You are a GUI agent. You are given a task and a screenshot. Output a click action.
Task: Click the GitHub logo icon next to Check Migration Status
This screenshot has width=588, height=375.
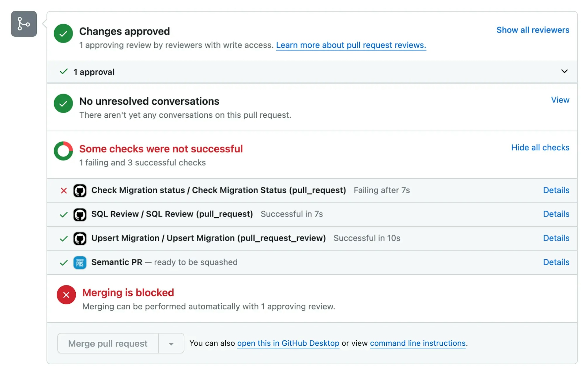point(79,190)
